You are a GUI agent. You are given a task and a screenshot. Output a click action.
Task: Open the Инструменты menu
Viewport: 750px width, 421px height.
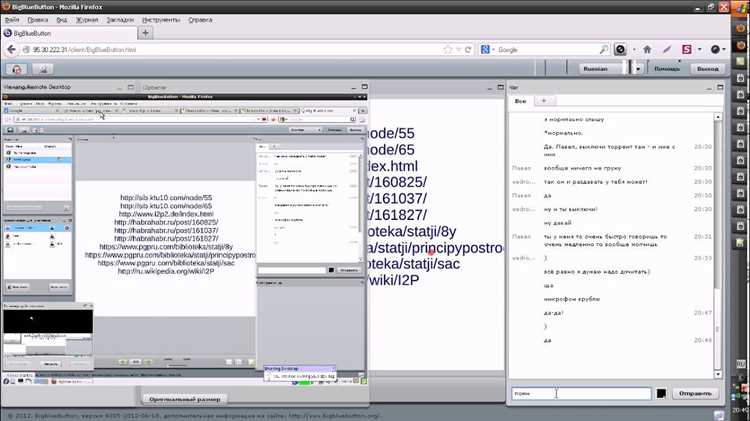click(x=161, y=20)
